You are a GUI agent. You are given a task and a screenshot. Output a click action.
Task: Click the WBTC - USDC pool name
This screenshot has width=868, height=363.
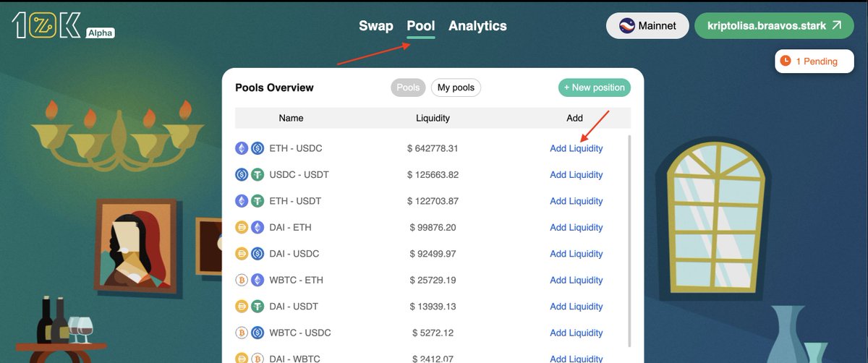point(300,333)
